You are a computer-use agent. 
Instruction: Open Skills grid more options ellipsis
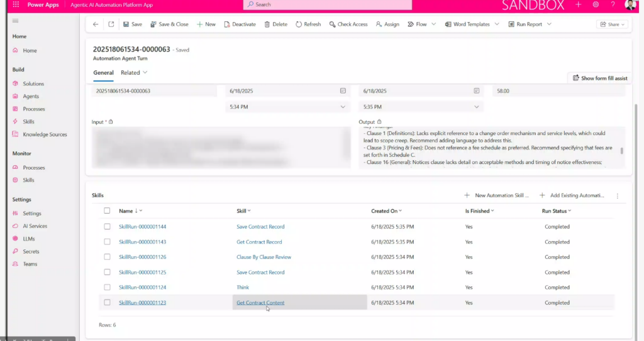pyautogui.click(x=618, y=196)
